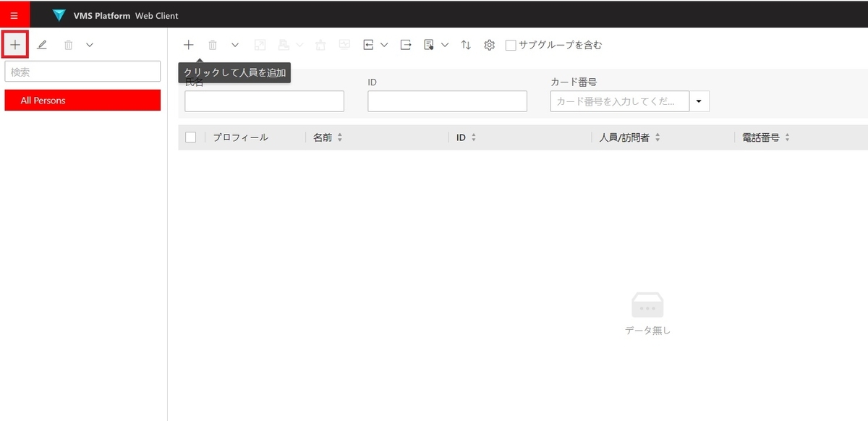868x421 pixels.
Task: Select the All Persons group
Action: [82, 100]
